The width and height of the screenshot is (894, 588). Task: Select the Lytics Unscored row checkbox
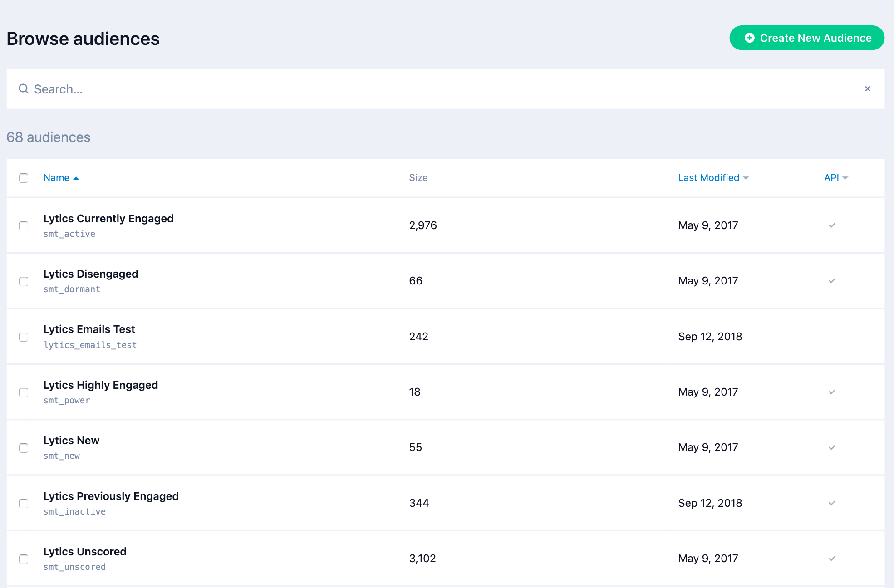[24, 559]
